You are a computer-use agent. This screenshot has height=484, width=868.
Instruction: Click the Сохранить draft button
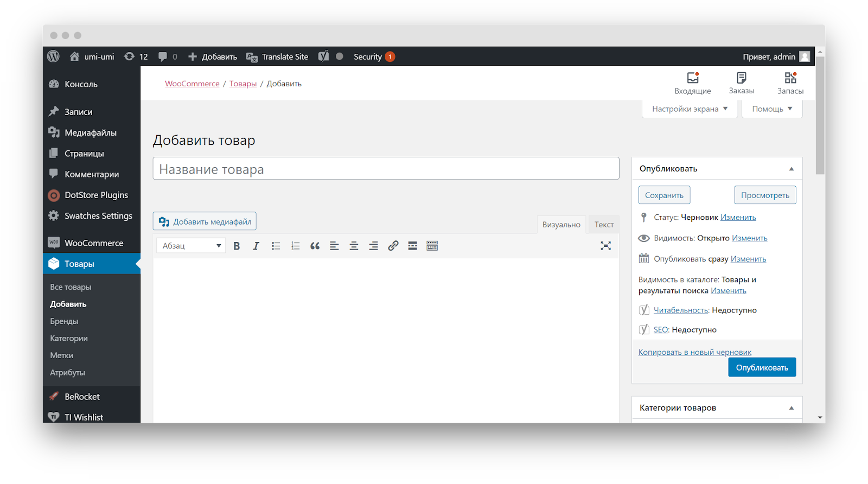pyautogui.click(x=664, y=195)
